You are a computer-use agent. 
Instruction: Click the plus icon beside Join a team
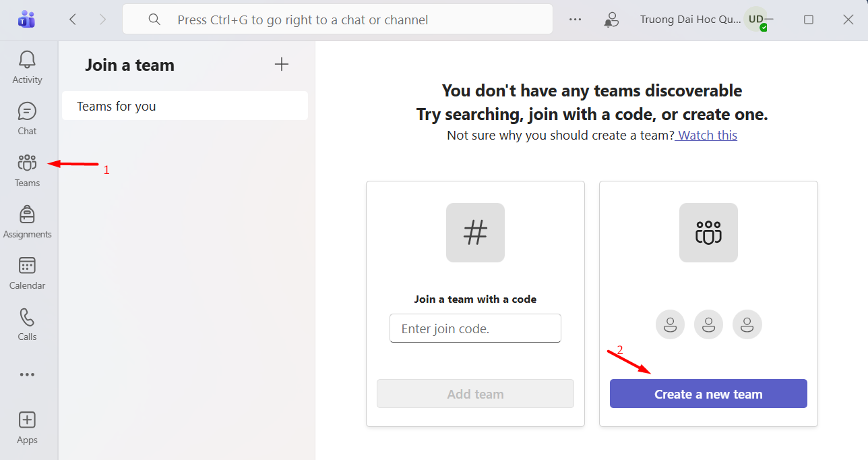[x=282, y=65]
